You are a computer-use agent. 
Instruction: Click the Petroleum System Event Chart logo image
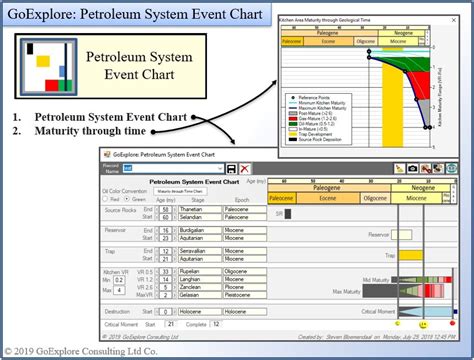pyautogui.click(x=49, y=67)
